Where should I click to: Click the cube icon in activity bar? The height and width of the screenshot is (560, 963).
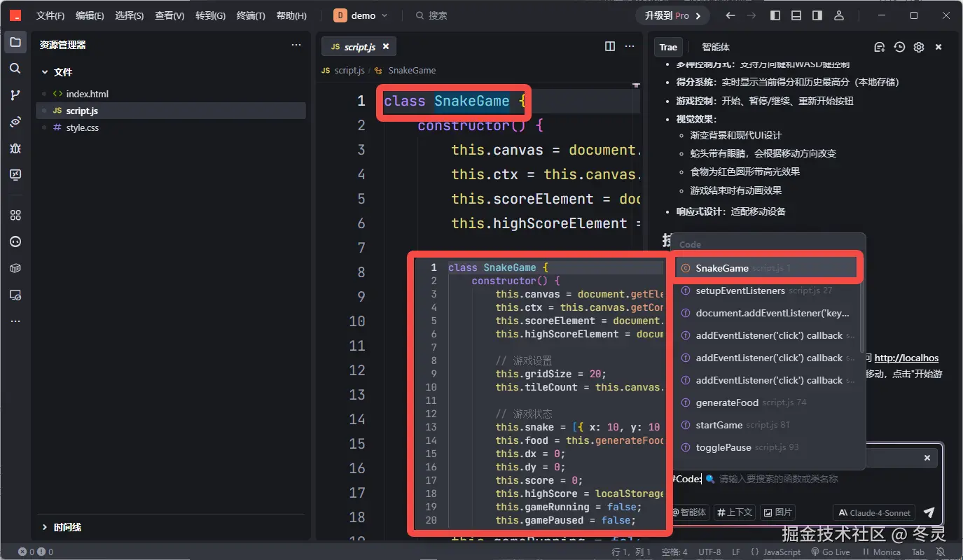point(15,268)
